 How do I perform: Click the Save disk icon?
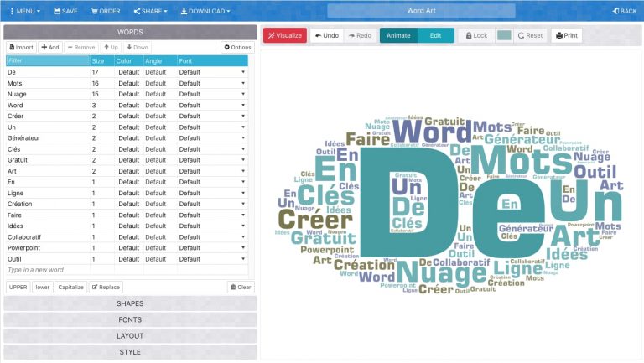click(57, 11)
